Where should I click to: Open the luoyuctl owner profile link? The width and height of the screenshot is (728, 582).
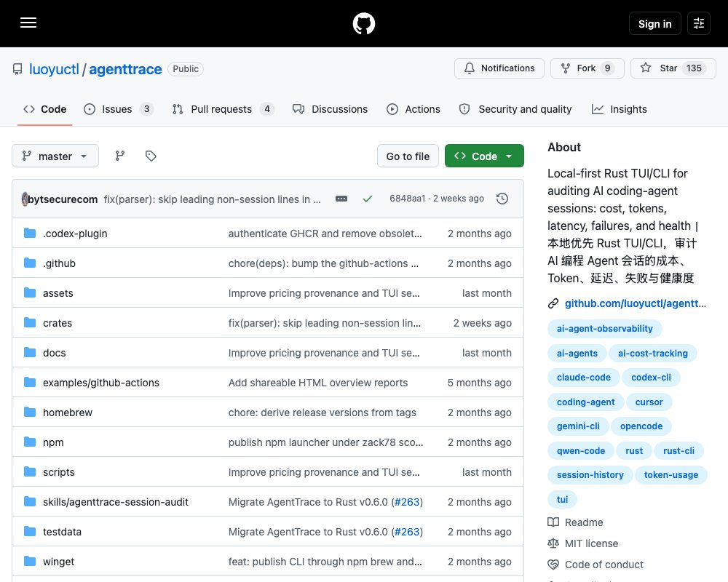point(54,69)
